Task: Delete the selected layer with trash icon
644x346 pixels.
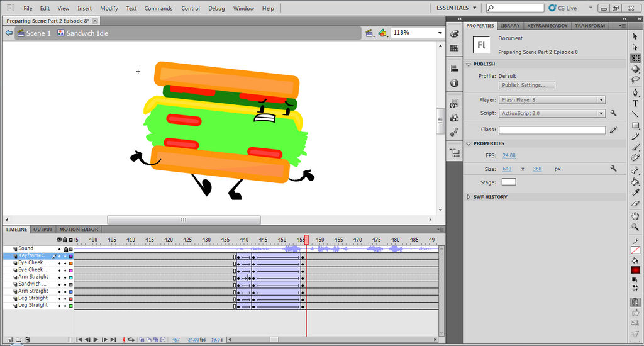Action: click(x=28, y=340)
